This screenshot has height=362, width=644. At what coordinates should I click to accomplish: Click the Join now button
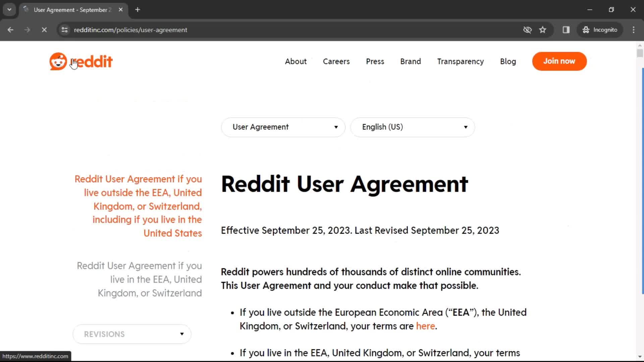tap(559, 61)
